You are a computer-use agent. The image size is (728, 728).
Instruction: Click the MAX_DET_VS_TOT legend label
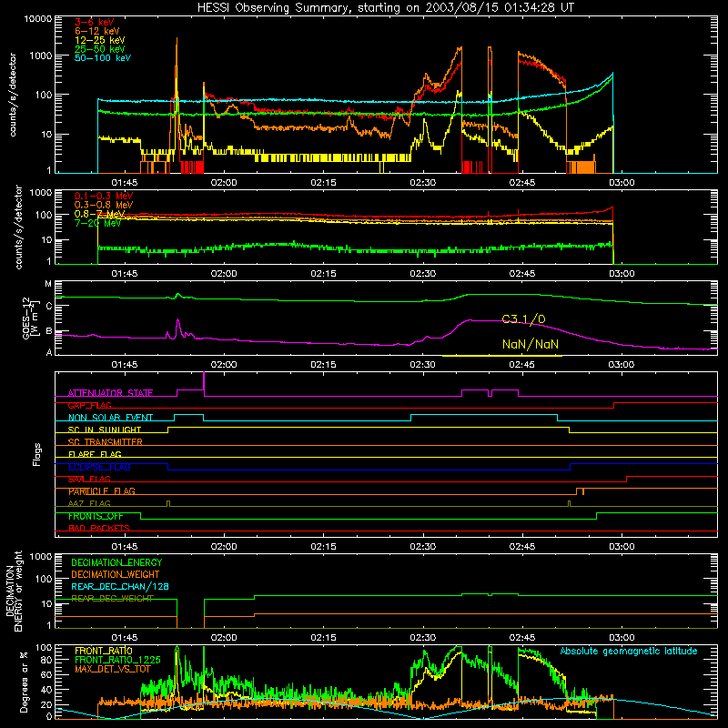click(x=113, y=669)
